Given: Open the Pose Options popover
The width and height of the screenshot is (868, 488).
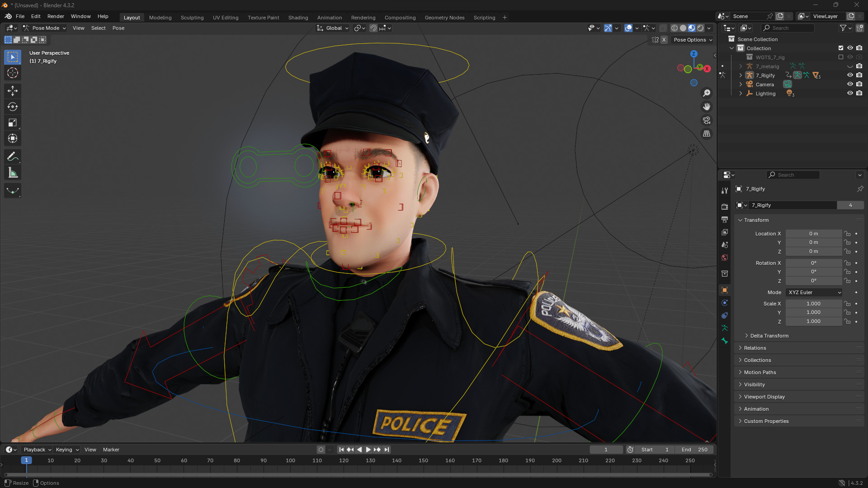Looking at the screenshot, I should tap(693, 40).
